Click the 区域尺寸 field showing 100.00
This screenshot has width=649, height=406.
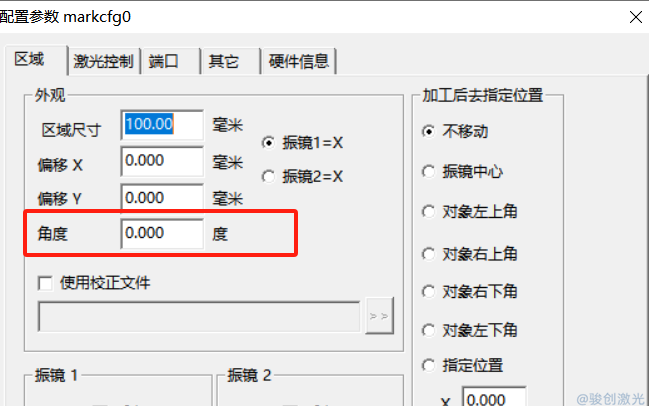162,125
